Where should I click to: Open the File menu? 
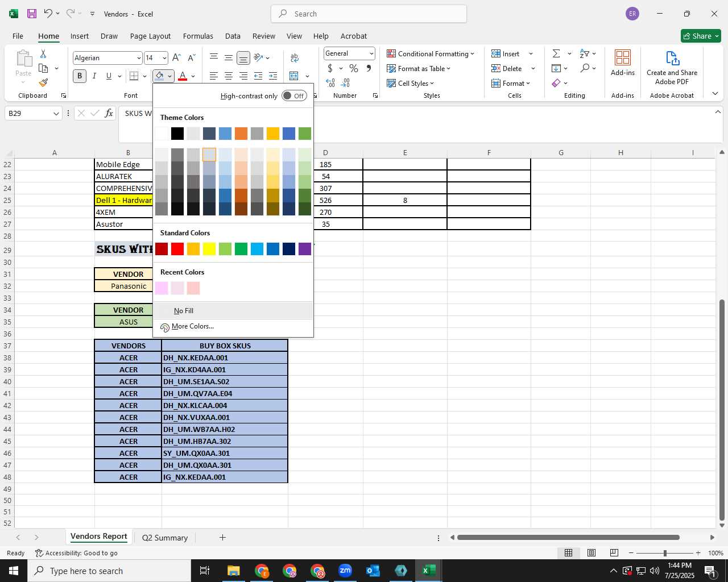click(x=18, y=36)
